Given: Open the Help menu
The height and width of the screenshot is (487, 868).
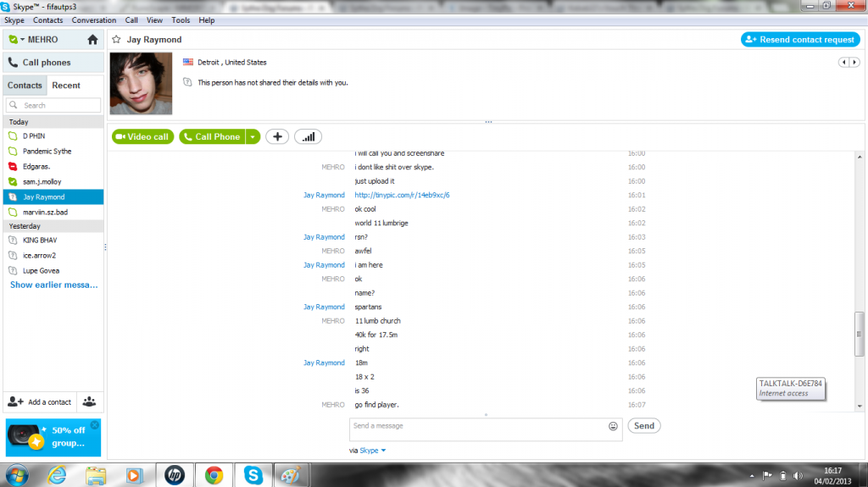Looking at the screenshot, I should tap(207, 20).
